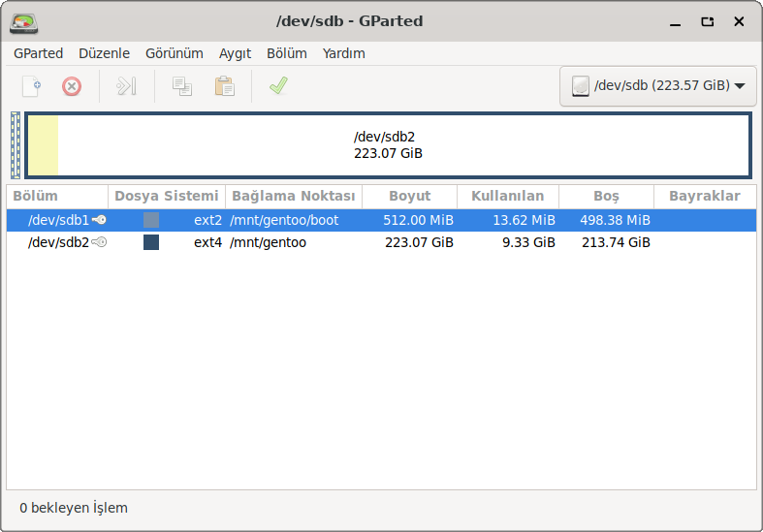Click the Boş column header

[x=606, y=196]
